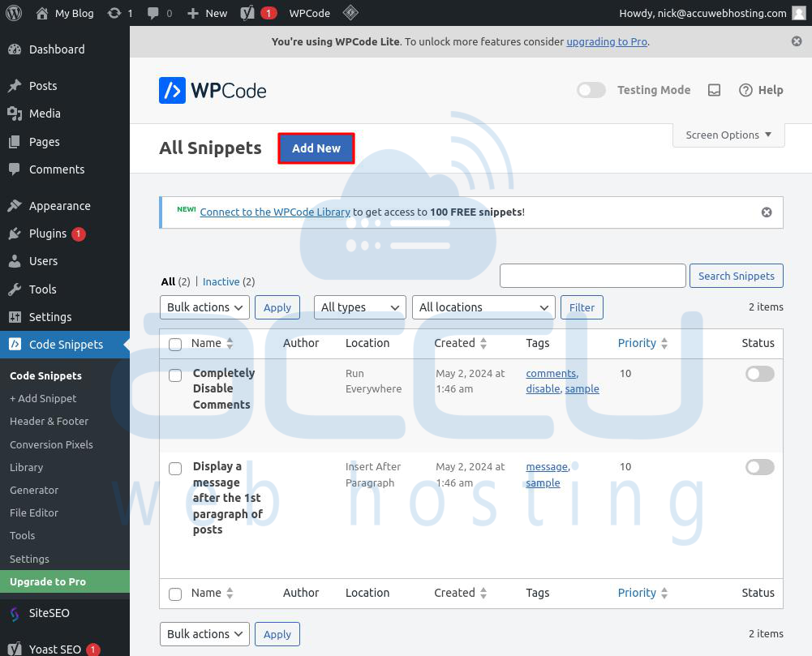812x656 pixels.
Task: Enable the Testing Mode switch
Action: click(591, 90)
